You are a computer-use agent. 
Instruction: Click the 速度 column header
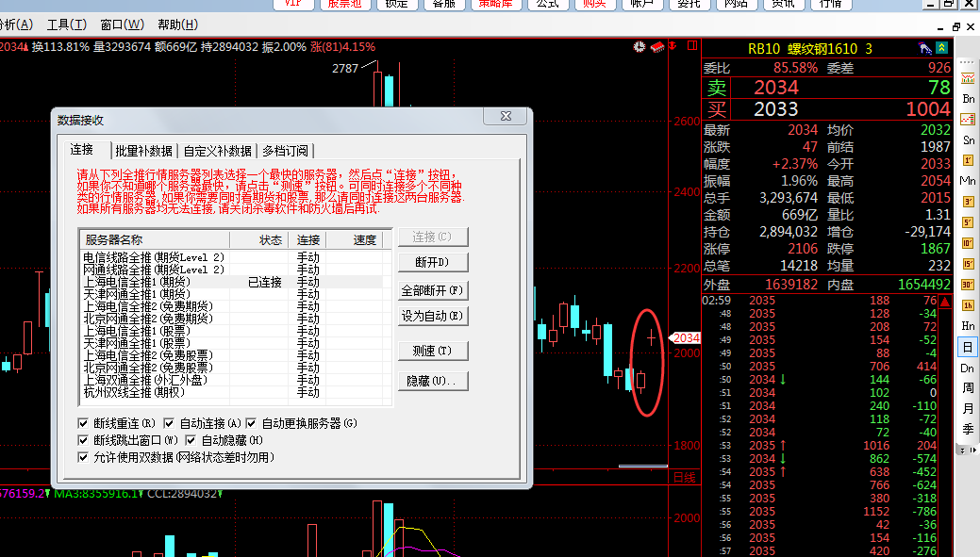(364, 240)
